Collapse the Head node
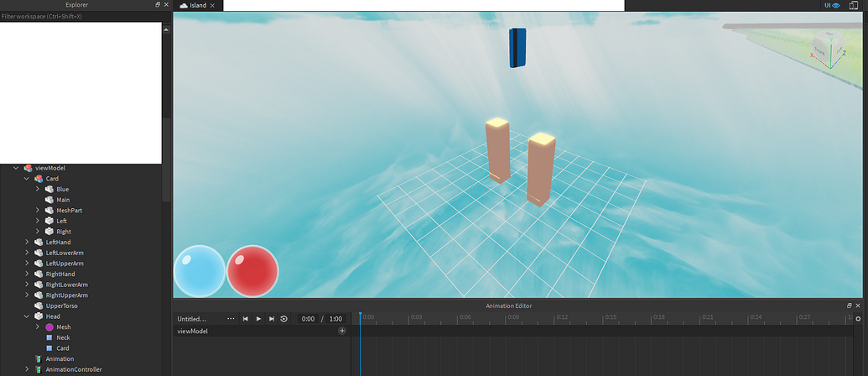This screenshot has width=868, height=376. (x=27, y=316)
